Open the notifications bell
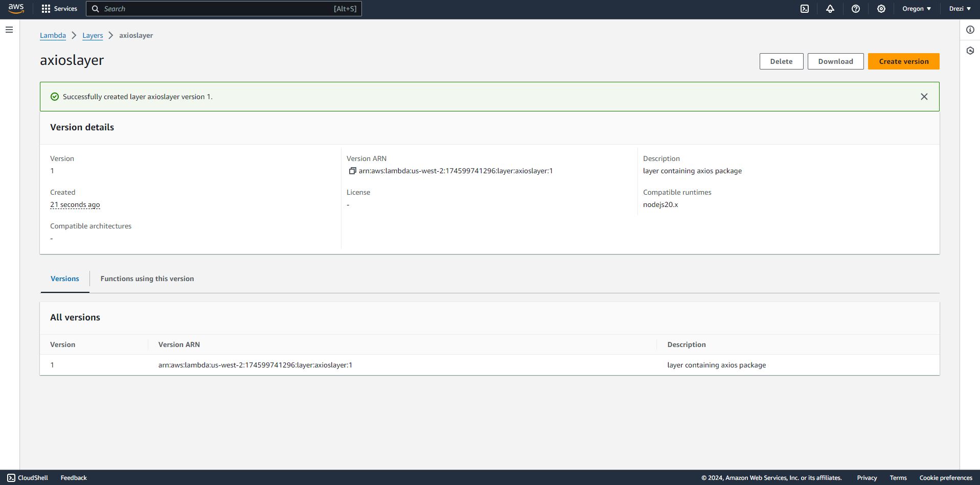 830,9
